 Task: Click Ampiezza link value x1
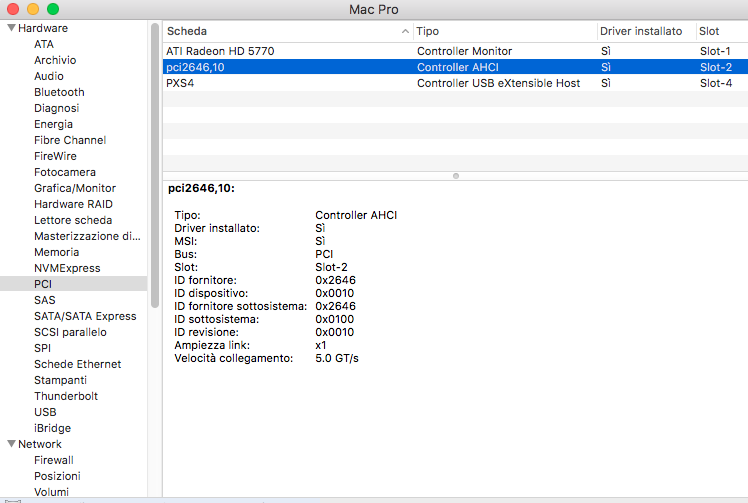321,345
